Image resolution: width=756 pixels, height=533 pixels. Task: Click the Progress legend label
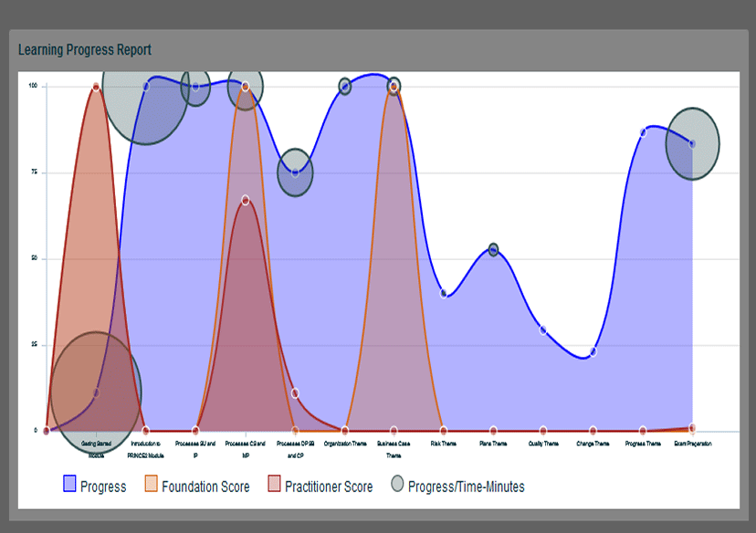point(103,486)
